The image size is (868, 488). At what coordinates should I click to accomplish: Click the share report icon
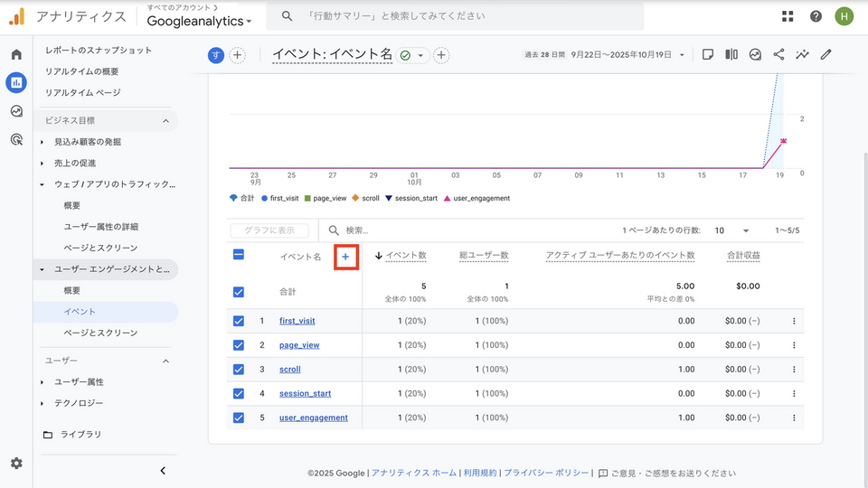coord(778,54)
